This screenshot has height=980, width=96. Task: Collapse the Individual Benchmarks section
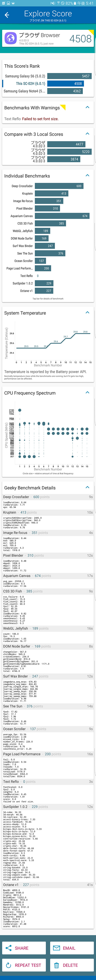[x=87, y=175]
